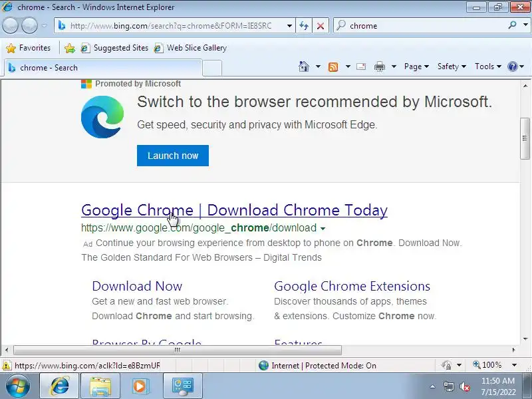532x399 pixels.
Task: Open the Favorites star button
Action: pyautogui.click(x=28, y=48)
